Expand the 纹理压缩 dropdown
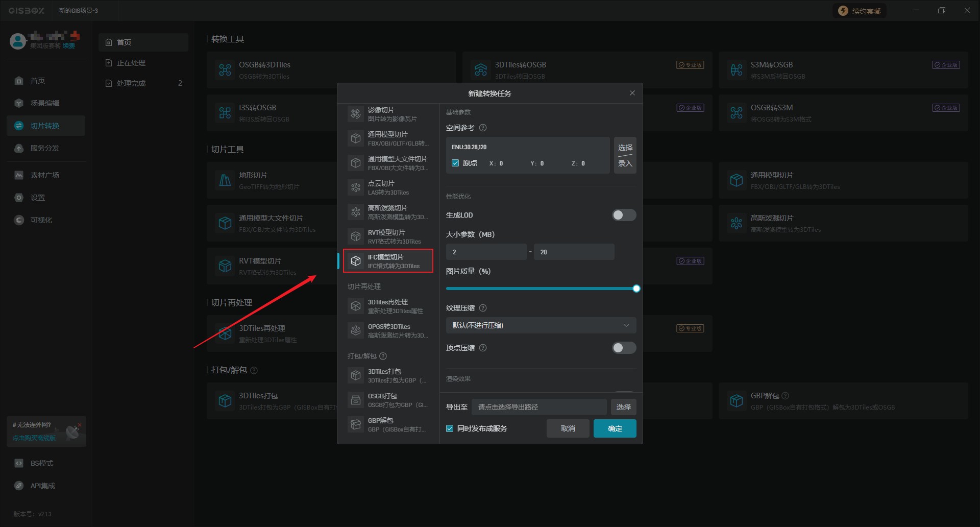The image size is (980, 527). point(541,325)
